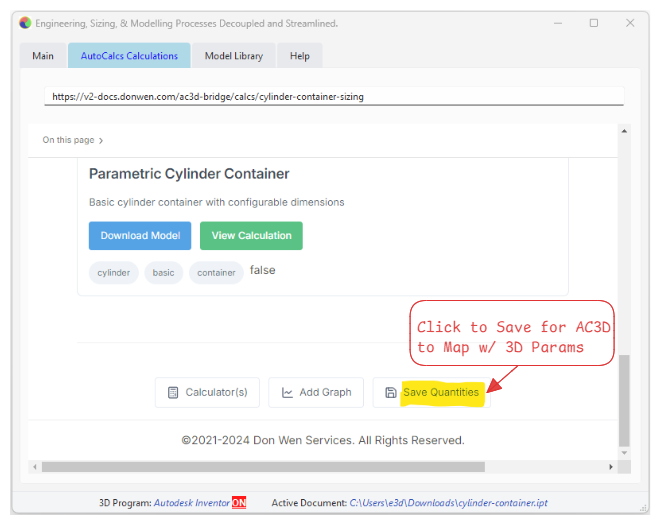Viewport: 660px width, 525px height.
Task: Click the Add Graph label
Action: pyautogui.click(x=325, y=392)
